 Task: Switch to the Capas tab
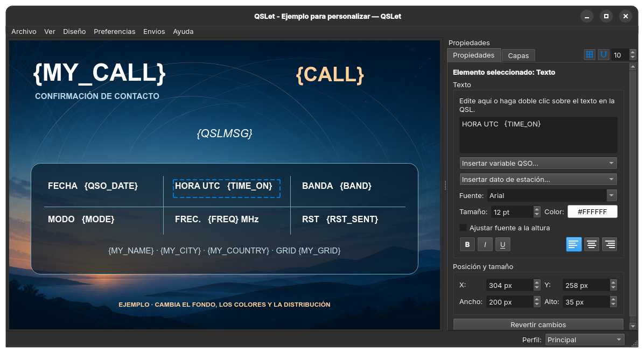(x=519, y=56)
